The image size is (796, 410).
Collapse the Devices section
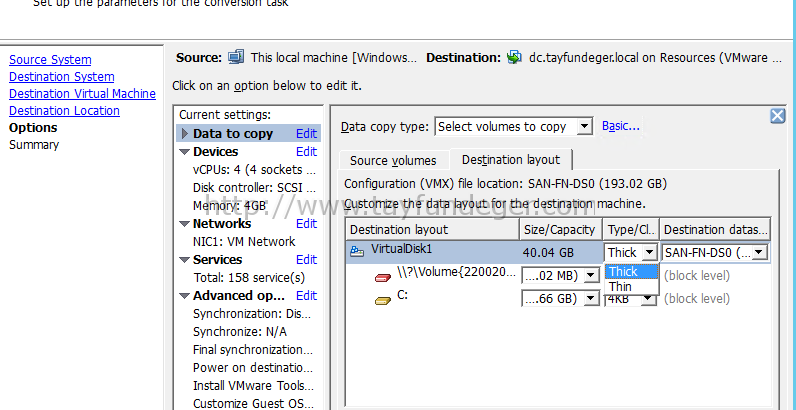pos(185,152)
